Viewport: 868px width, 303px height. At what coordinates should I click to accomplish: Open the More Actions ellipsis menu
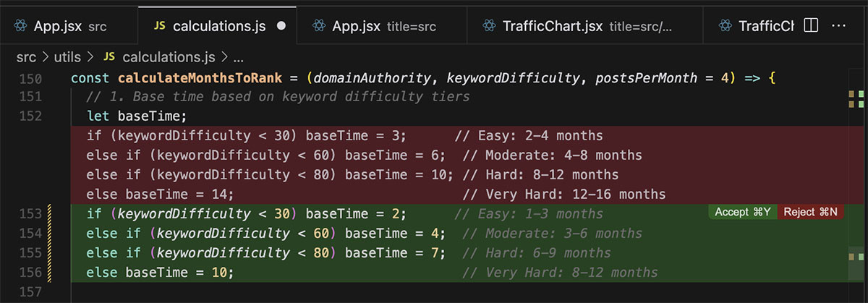839,25
